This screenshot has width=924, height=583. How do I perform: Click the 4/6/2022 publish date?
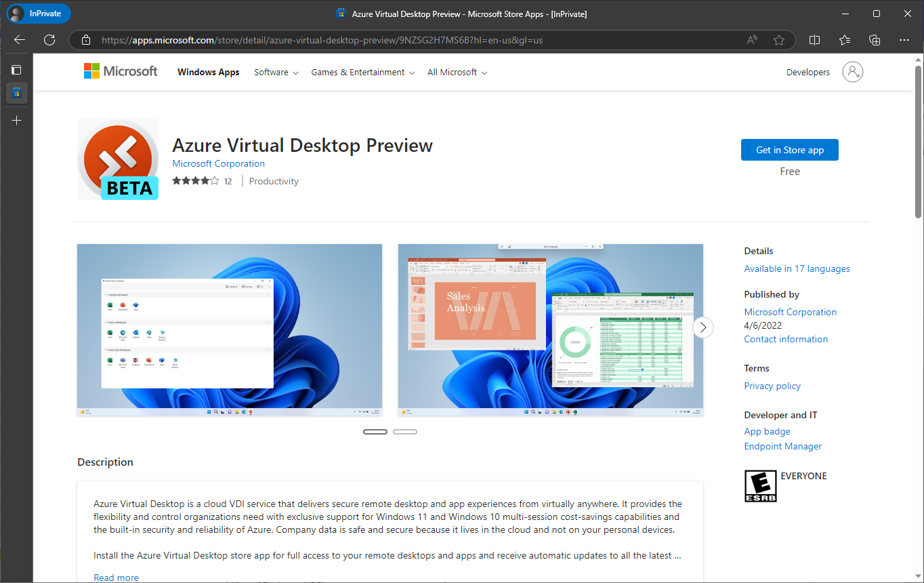(x=763, y=325)
